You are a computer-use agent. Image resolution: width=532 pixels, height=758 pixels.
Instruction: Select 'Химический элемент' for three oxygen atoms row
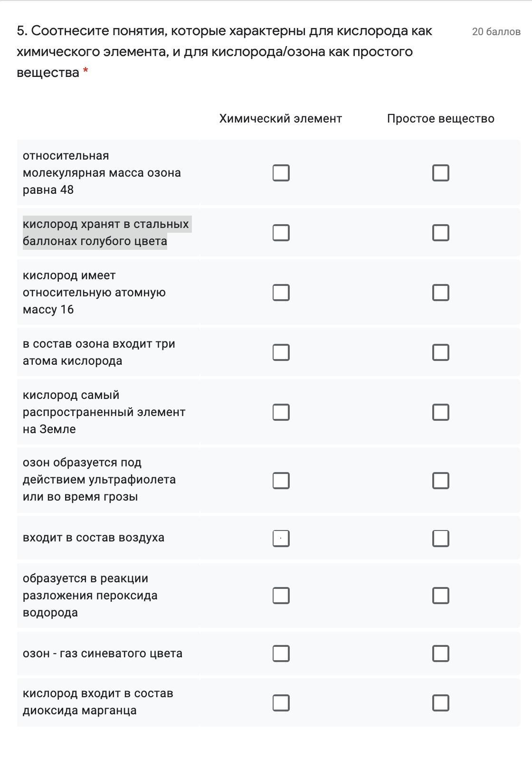point(281,352)
